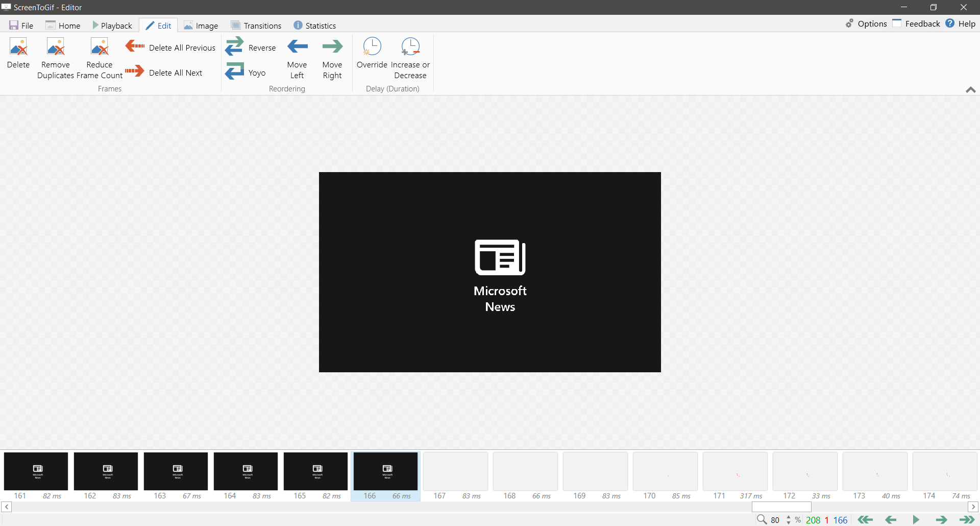Select frame 164 thumbnail
Screen dimensions: 980x526
pos(246,476)
